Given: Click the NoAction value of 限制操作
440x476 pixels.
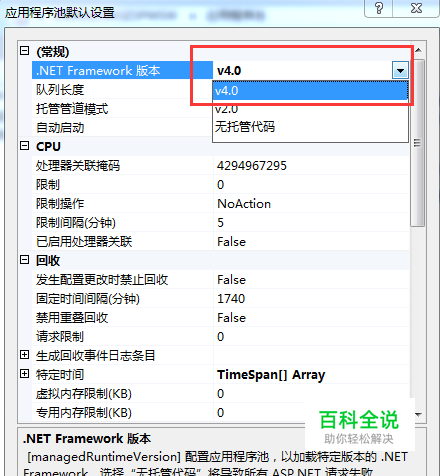Looking at the screenshot, I should click(x=244, y=204).
